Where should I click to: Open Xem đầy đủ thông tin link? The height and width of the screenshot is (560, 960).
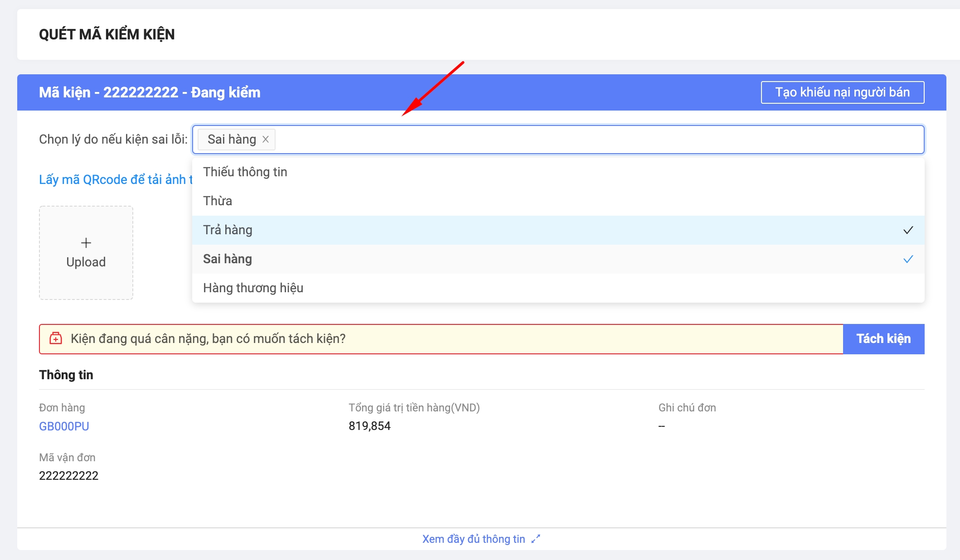474,539
